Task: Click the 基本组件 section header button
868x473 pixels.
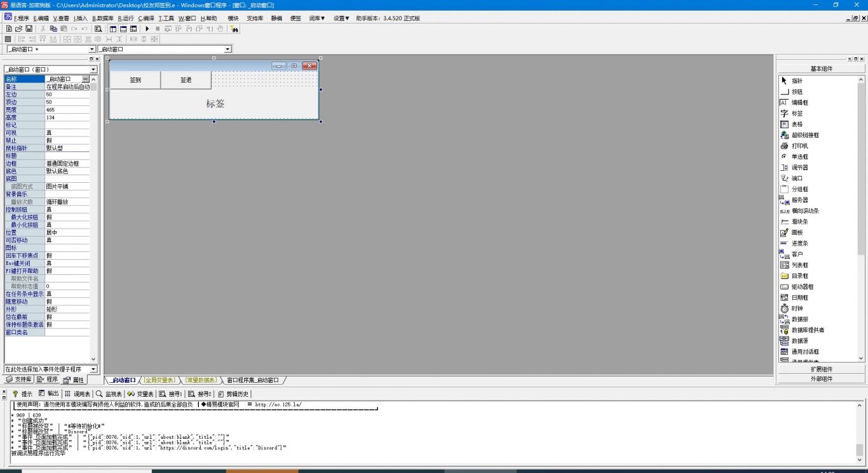Action: point(822,69)
